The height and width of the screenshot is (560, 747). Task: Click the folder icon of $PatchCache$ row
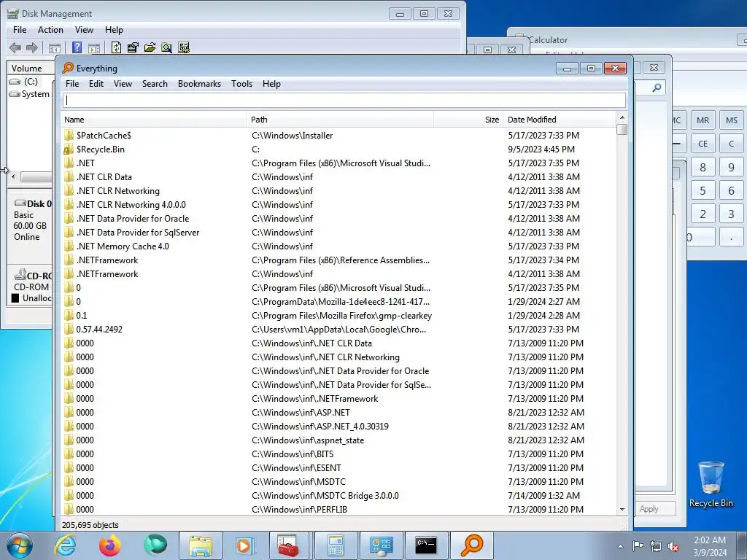click(x=69, y=135)
